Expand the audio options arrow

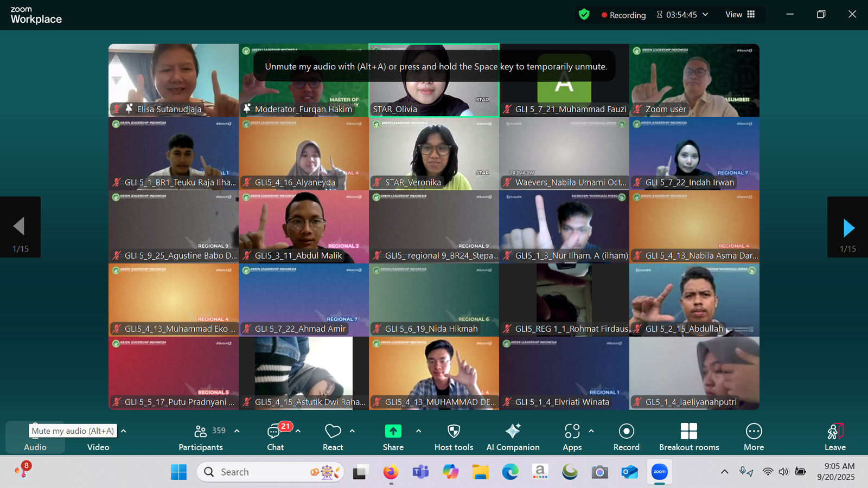124,431
